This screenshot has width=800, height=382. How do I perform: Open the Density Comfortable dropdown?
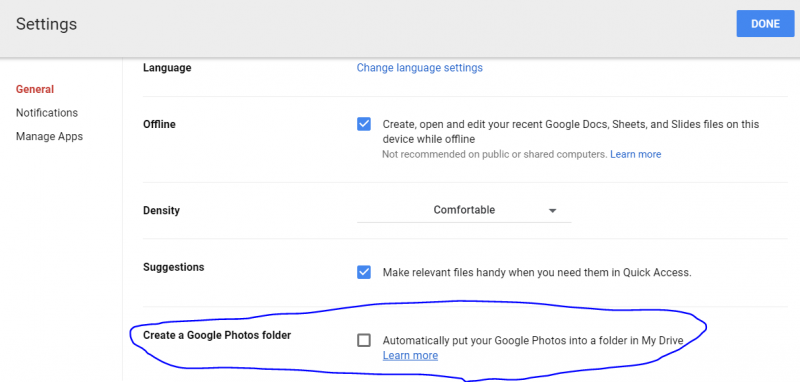[x=464, y=210]
